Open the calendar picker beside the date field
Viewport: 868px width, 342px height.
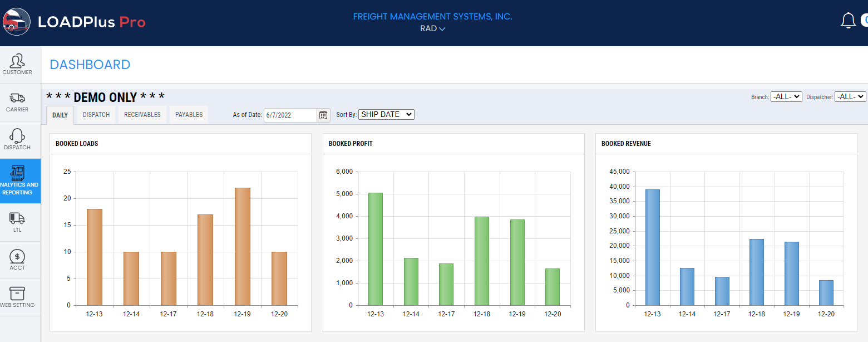pyautogui.click(x=323, y=115)
